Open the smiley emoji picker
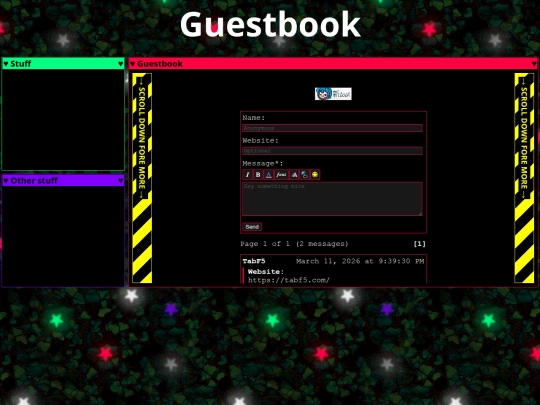Image resolution: width=540 pixels, height=405 pixels. point(315,175)
